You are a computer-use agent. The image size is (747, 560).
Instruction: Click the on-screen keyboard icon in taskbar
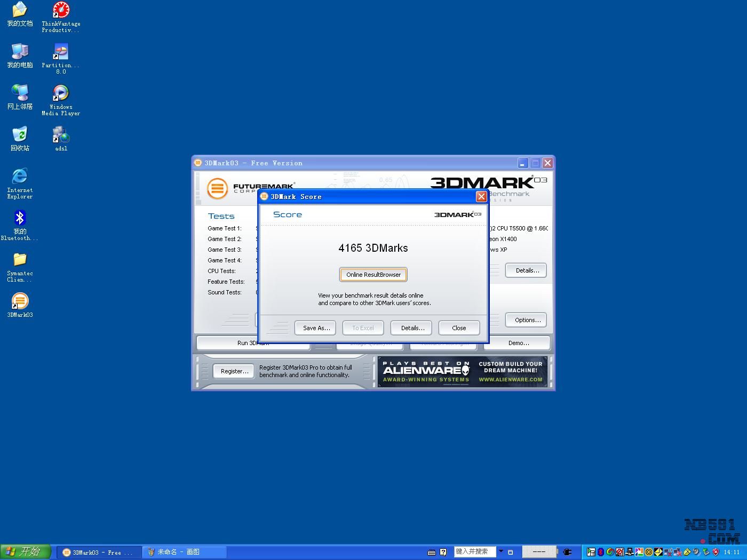tap(432, 553)
